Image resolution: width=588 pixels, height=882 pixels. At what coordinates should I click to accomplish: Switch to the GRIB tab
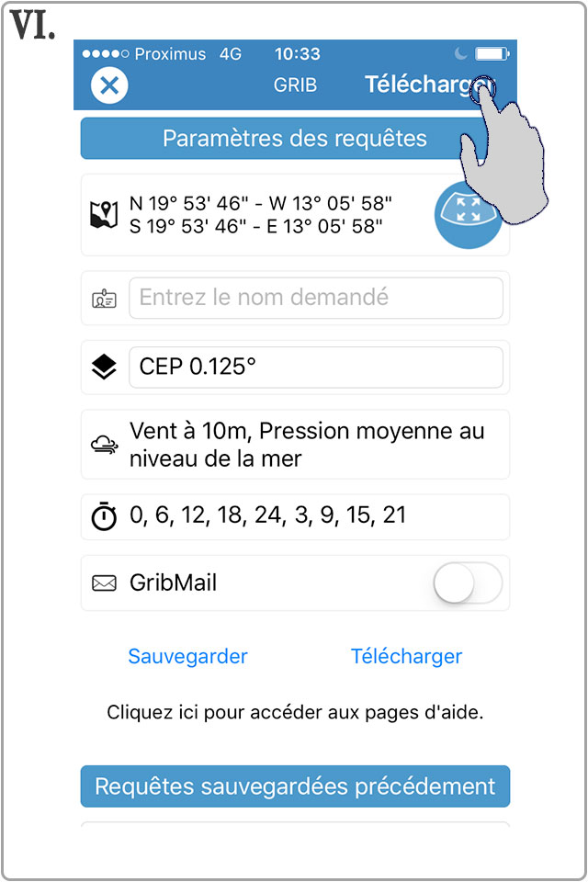click(296, 85)
